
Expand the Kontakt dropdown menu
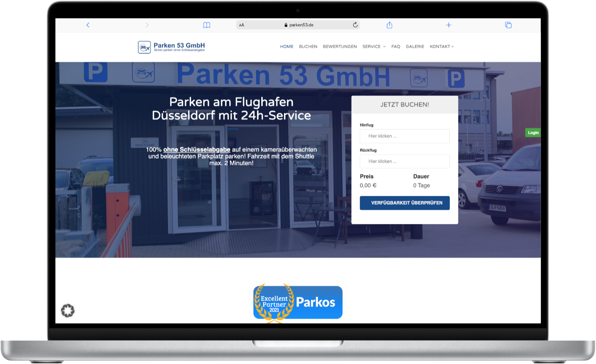441,47
